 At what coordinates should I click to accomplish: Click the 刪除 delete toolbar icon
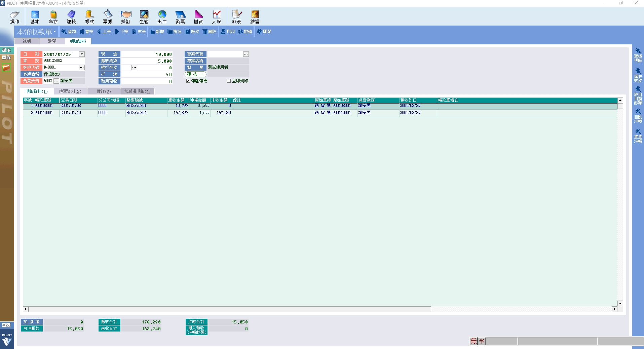pyautogui.click(x=209, y=32)
